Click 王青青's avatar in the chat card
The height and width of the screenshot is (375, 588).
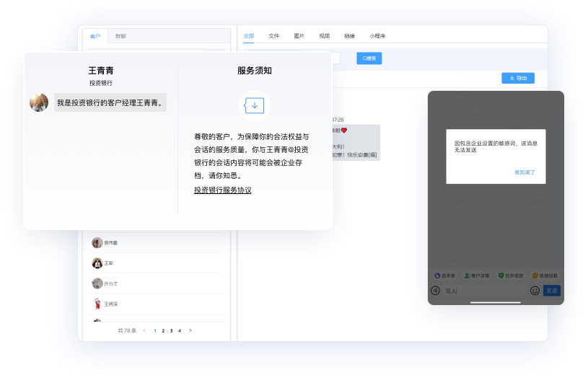[39, 102]
